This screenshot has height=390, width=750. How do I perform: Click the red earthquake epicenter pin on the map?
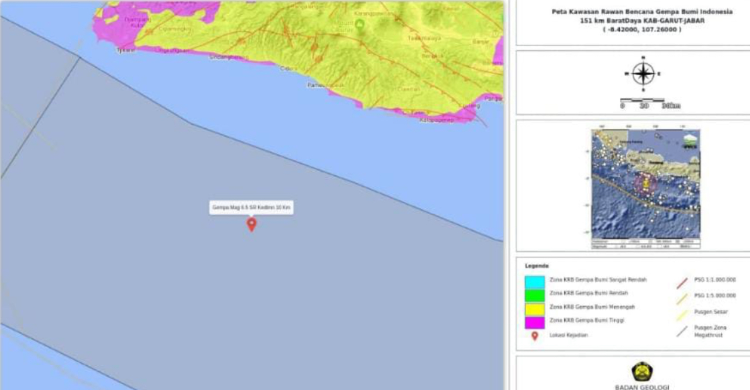tap(252, 224)
